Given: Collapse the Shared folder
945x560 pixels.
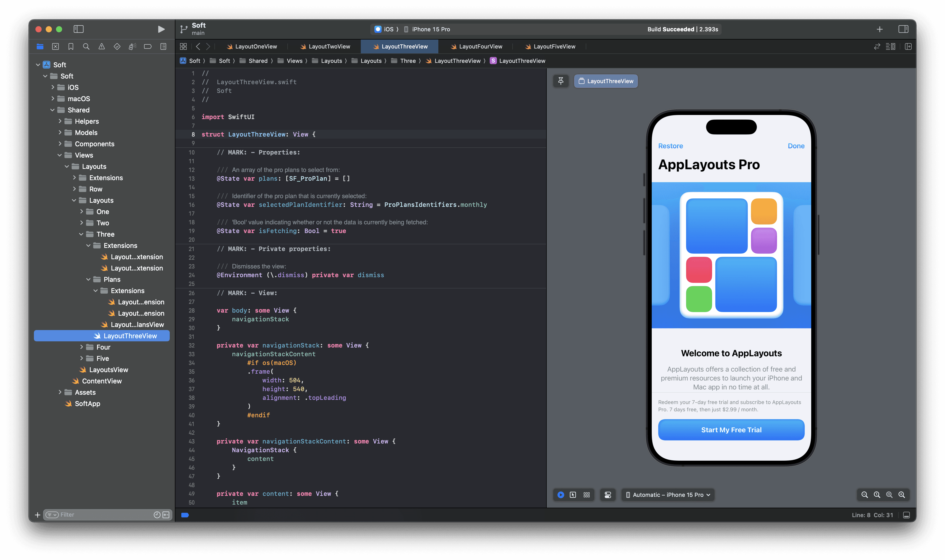Looking at the screenshot, I should click(52, 110).
